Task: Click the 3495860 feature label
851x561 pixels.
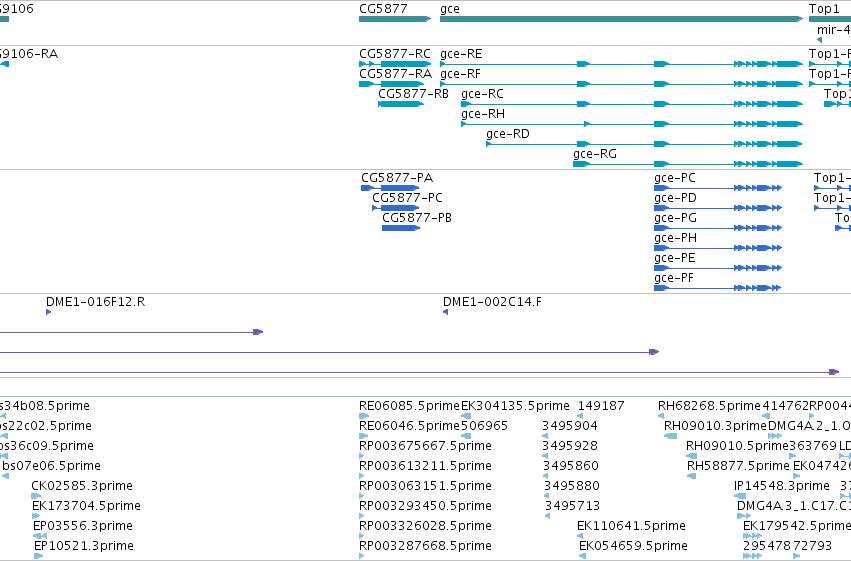Action: tap(571, 466)
